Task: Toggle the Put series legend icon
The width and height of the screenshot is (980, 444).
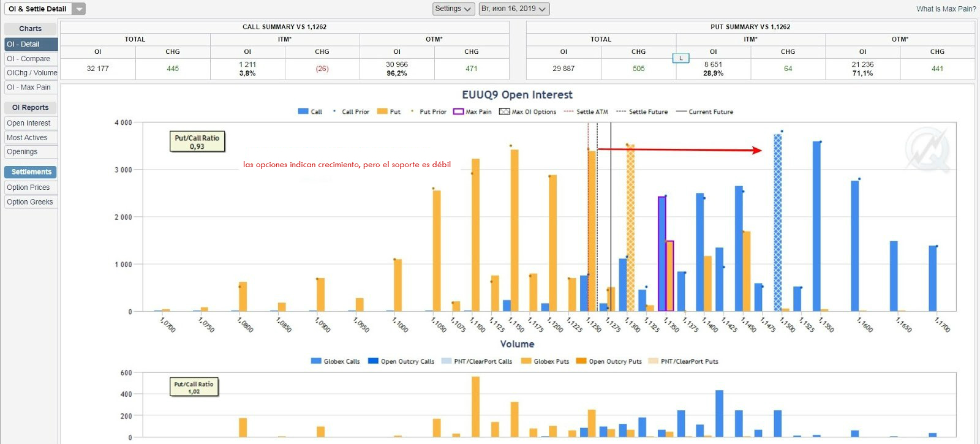Action: [x=382, y=111]
